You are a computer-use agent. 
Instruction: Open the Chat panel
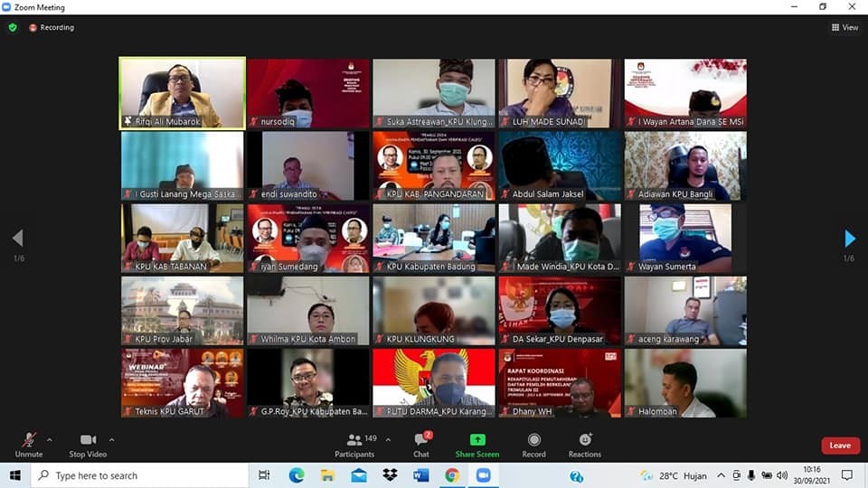(x=421, y=440)
